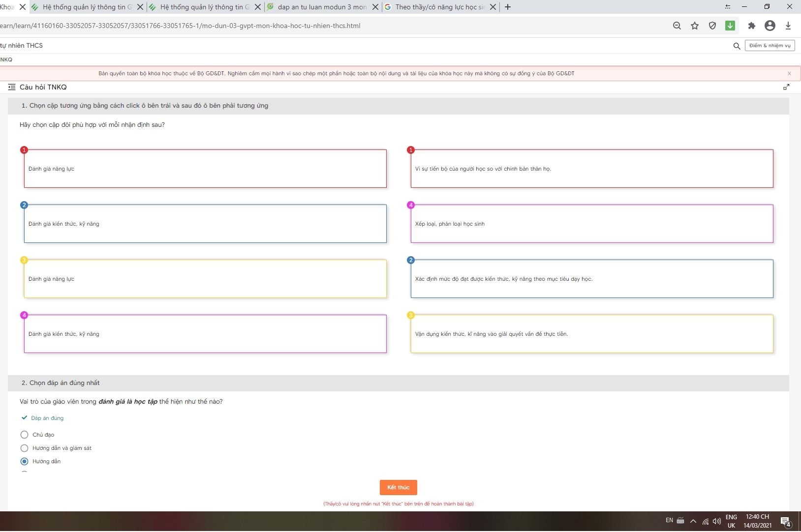Open the shield extension icon
Image resolution: width=801 pixels, height=532 pixels.
point(712,26)
